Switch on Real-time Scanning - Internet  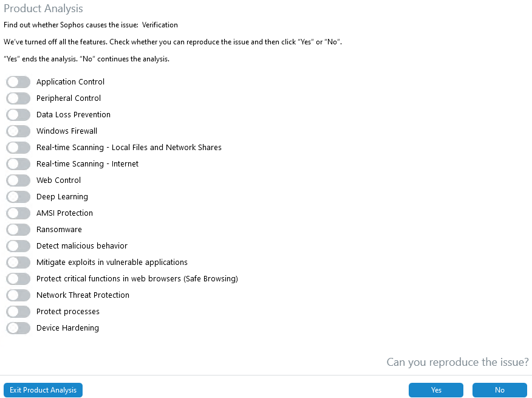pyautogui.click(x=18, y=164)
